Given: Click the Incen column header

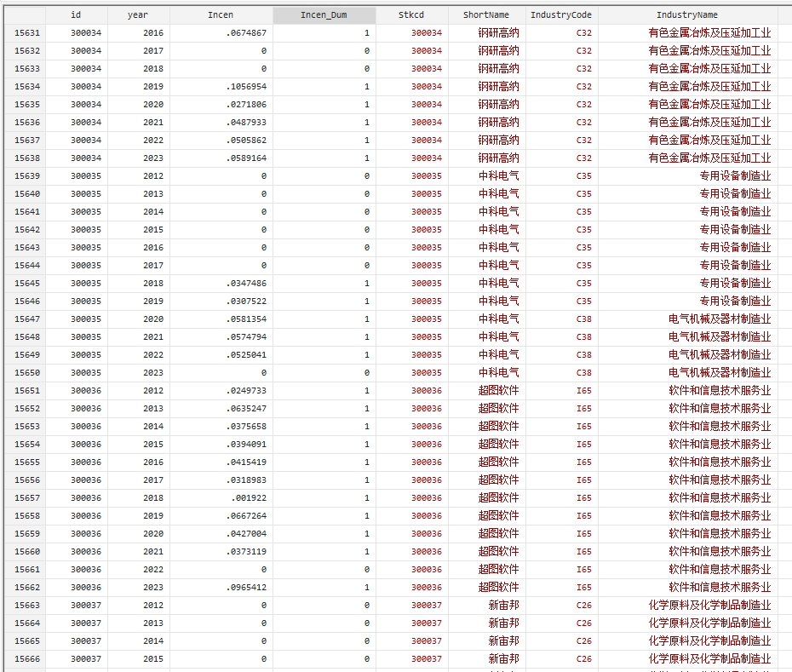Looking at the screenshot, I should [x=221, y=14].
